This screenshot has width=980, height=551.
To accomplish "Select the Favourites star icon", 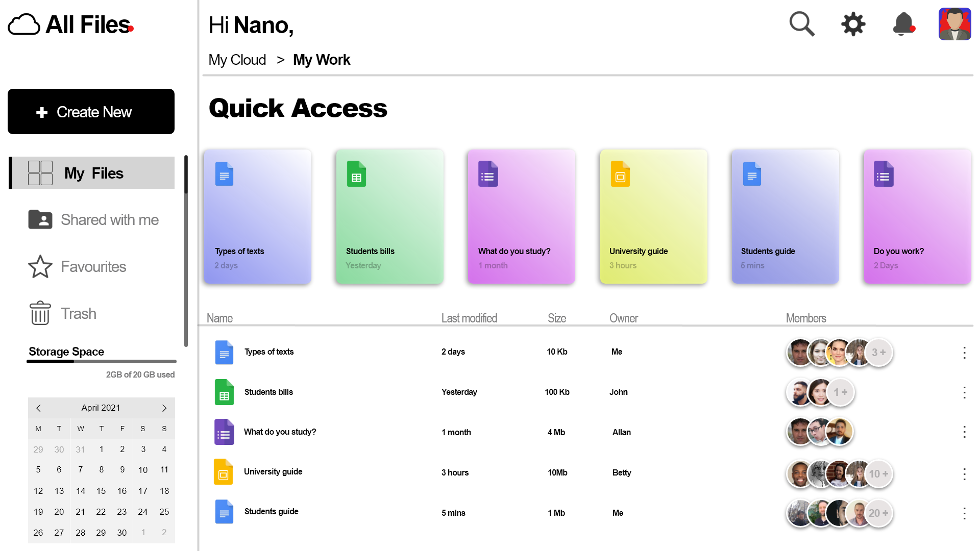I will click(x=40, y=266).
